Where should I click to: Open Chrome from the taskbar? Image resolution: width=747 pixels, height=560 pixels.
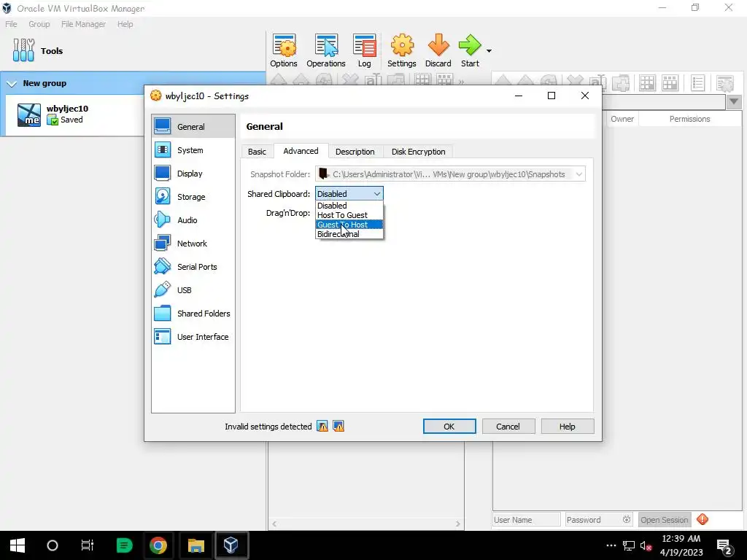[158, 545]
